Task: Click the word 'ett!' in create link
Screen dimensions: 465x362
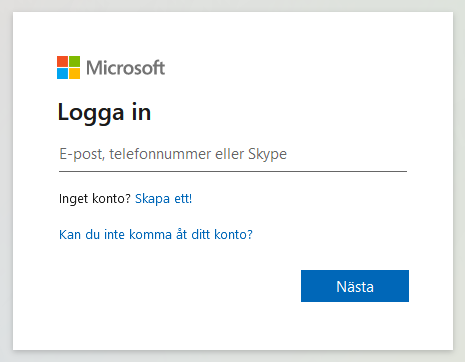Action: (x=183, y=199)
